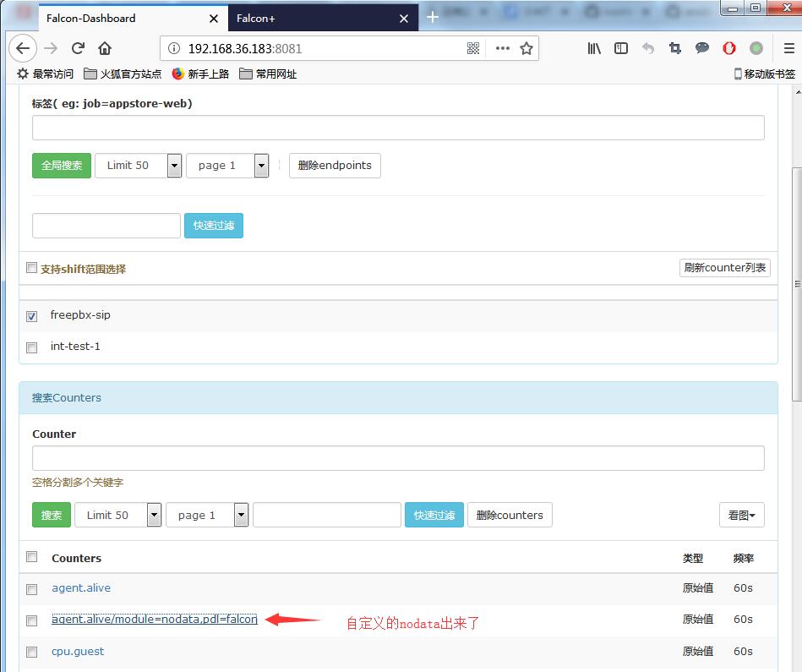Click the browser reload button

tap(78, 48)
